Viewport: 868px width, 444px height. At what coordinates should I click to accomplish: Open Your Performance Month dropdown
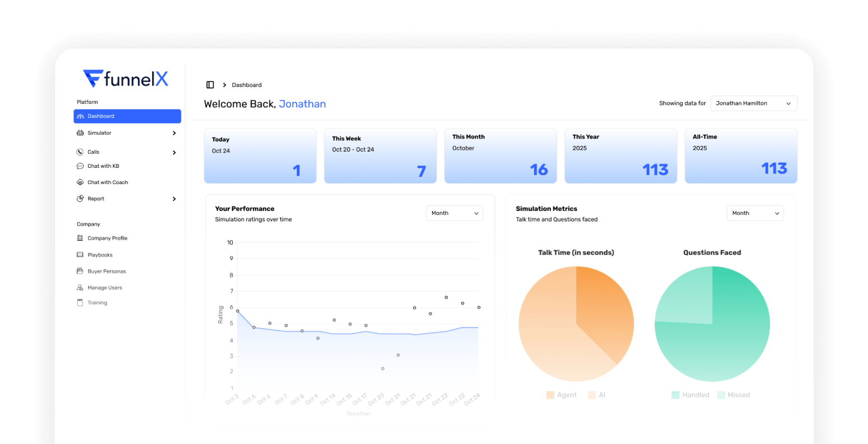click(x=454, y=213)
